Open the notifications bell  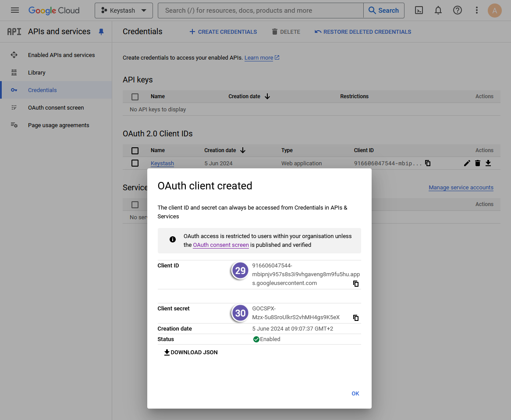coord(438,11)
